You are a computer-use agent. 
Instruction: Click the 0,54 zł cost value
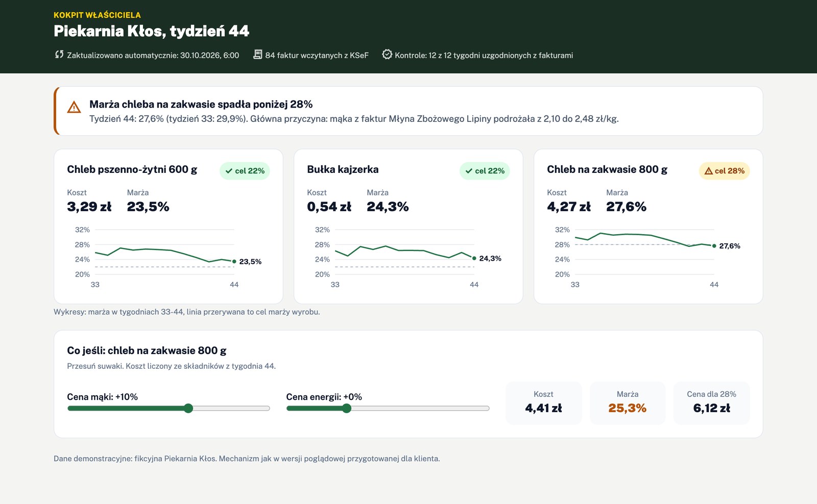coord(329,207)
